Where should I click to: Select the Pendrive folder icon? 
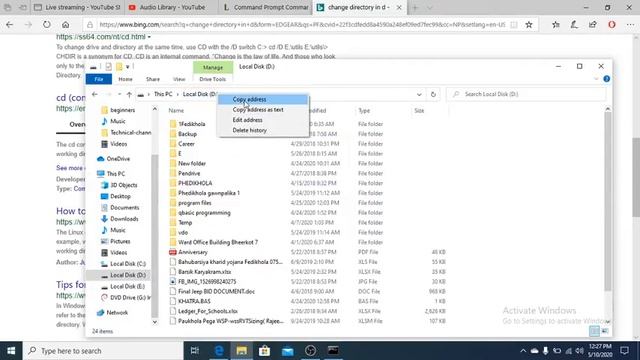173,173
